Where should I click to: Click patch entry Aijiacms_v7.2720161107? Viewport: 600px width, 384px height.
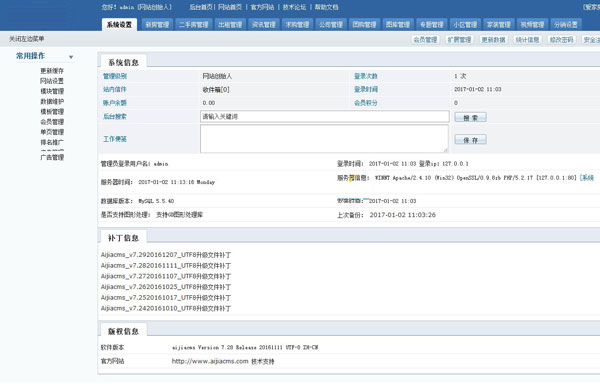166,276
